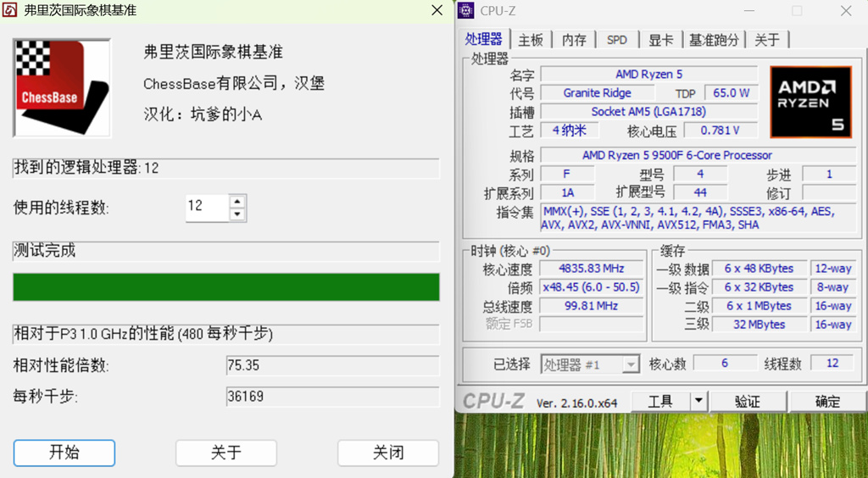868x478 pixels.
Task: Open the 关于 tab in CPU-Z
Action: pyautogui.click(x=767, y=40)
